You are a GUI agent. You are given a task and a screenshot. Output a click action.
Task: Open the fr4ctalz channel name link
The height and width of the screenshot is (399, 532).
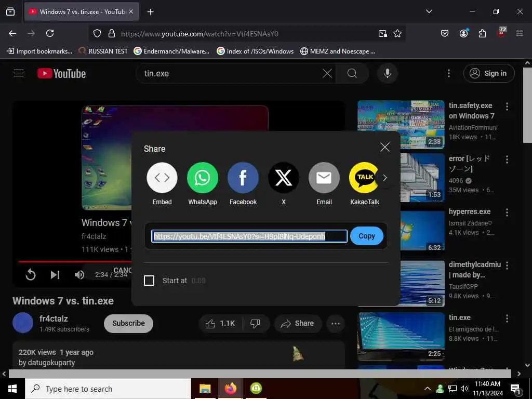[54, 318]
